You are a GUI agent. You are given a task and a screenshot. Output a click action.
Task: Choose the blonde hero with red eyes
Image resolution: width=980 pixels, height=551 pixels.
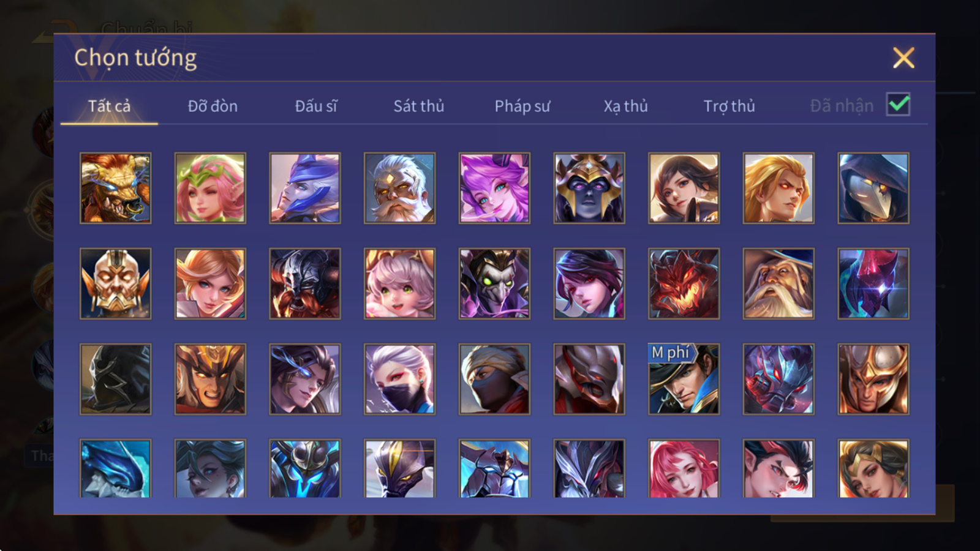coord(778,188)
